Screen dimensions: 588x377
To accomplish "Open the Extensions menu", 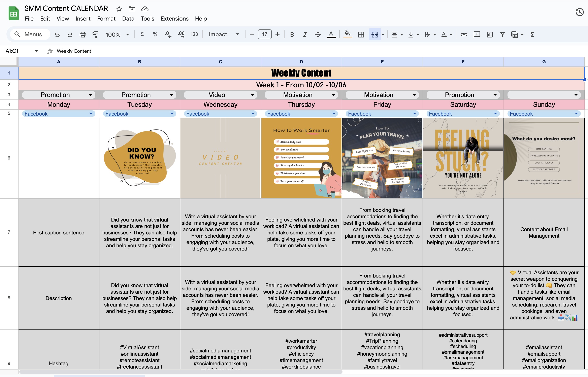I will (174, 19).
